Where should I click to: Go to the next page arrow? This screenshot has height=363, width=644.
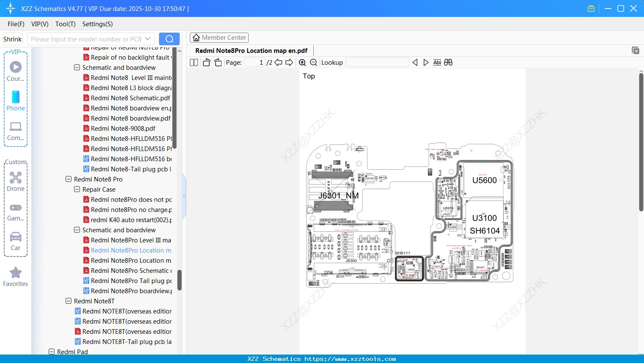click(289, 63)
